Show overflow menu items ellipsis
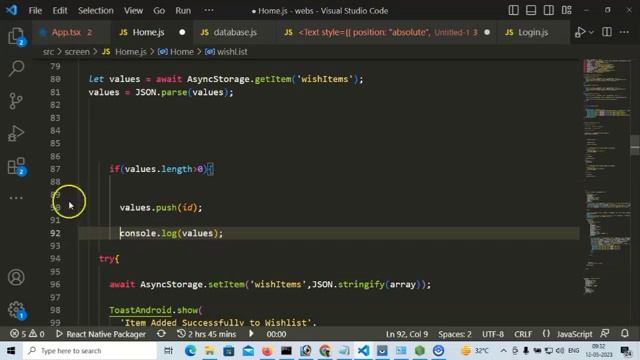Screen dimensions: 640x360 tap(209, 10)
